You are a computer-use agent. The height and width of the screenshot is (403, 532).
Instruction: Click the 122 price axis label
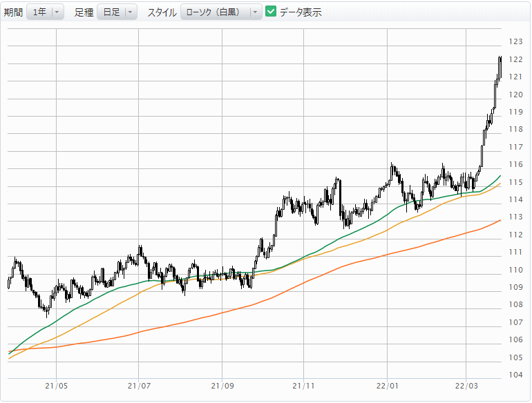515,59
